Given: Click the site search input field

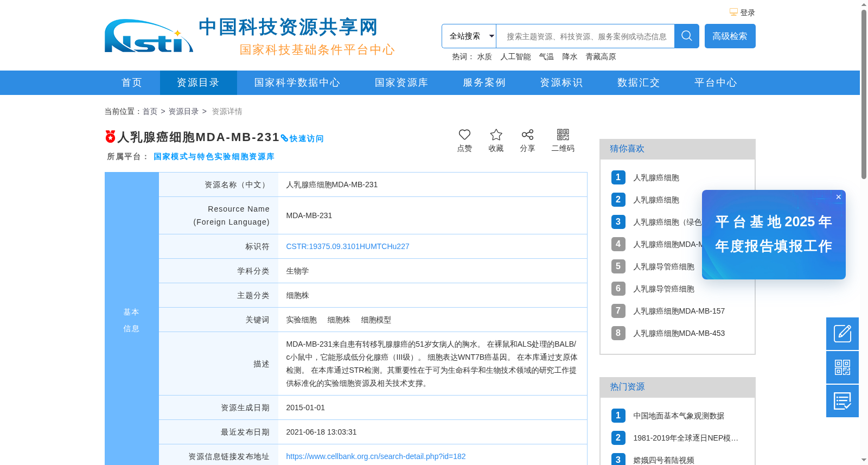Looking at the screenshot, I should (585, 36).
